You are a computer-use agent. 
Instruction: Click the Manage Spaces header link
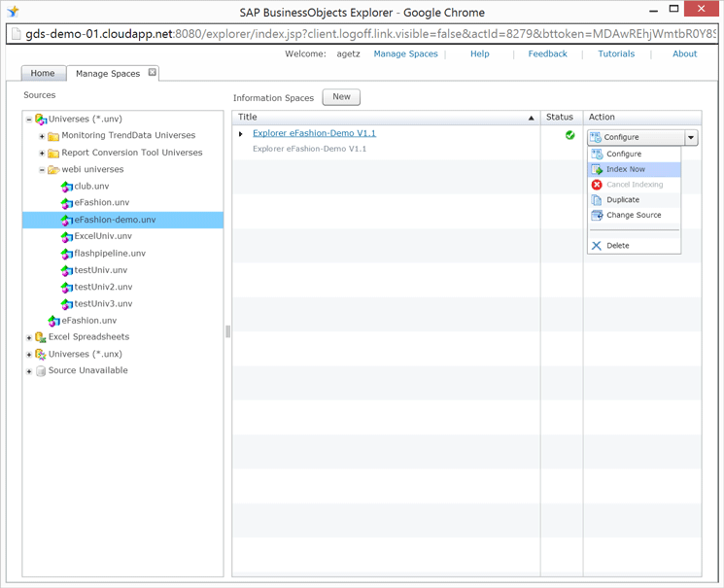tap(405, 54)
